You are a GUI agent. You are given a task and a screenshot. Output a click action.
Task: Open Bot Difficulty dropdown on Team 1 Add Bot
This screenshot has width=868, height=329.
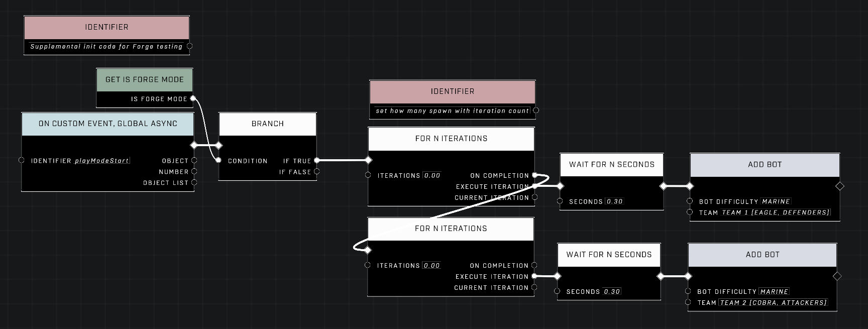pyautogui.click(x=776, y=201)
